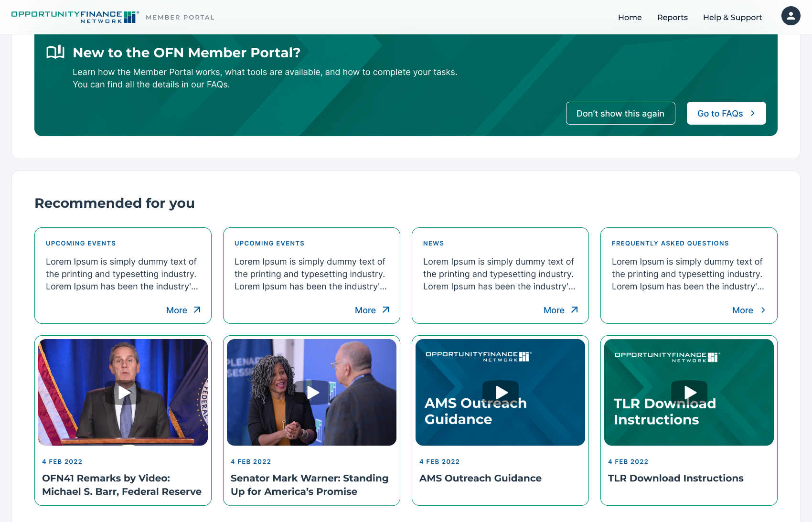Screen dimensions: 812x522
Task: Open Senator Mark Warner: Standing Up title
Action: tap(310, 485)
